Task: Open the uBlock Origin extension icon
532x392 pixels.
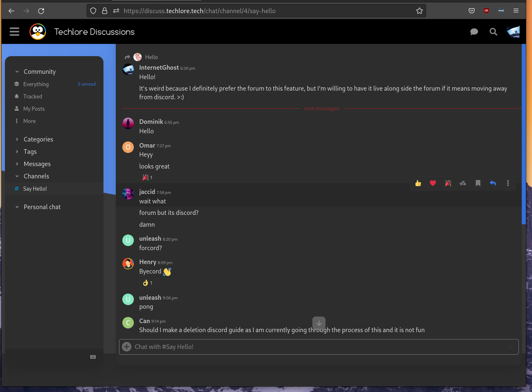Action: (486, 11)
